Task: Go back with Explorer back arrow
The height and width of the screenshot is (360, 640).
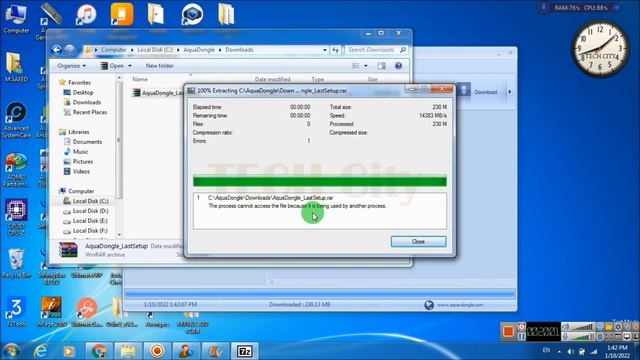Action: point(57,50)
